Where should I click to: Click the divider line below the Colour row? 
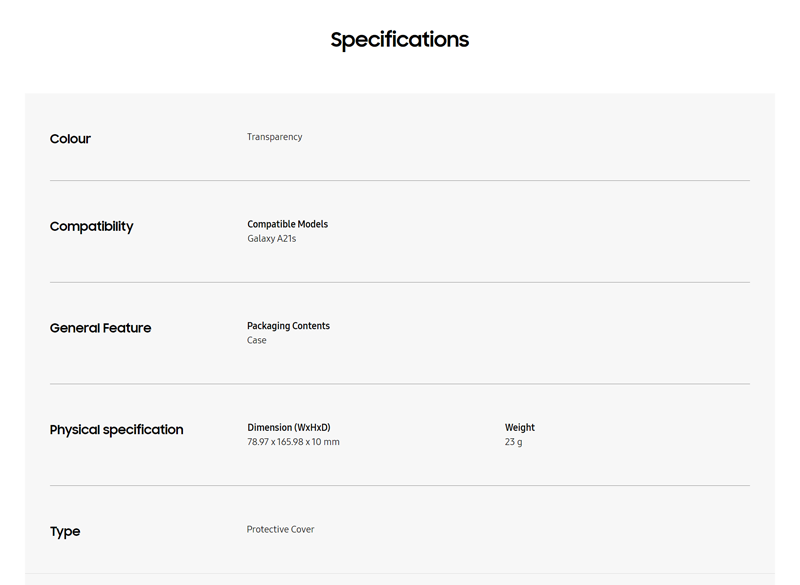coord(400,181)
